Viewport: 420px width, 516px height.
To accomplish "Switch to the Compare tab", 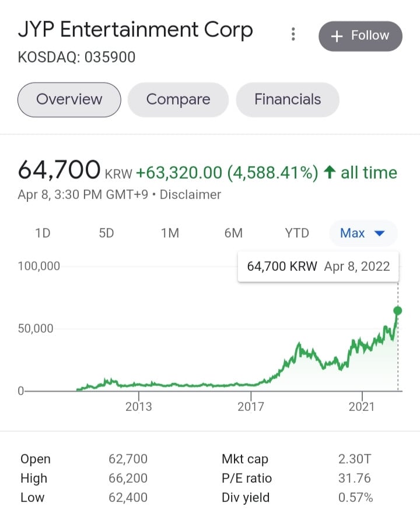I will click(x=178, y=100).
